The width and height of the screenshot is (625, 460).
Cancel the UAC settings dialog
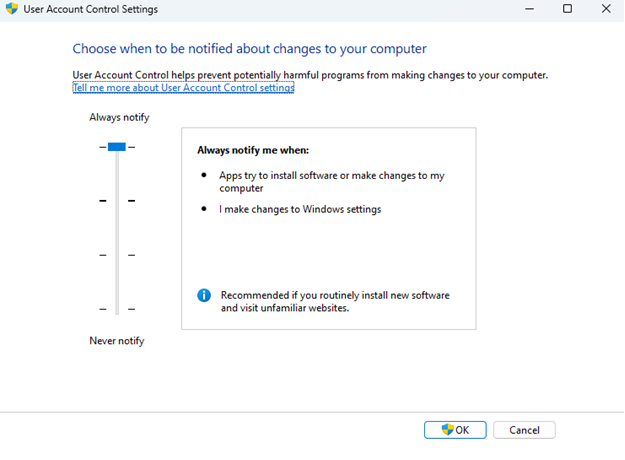[x=524, y=430]
